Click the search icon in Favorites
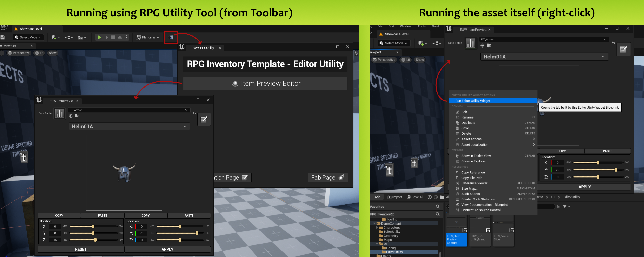Screen dimensions: 644x257 pos(438,206)
